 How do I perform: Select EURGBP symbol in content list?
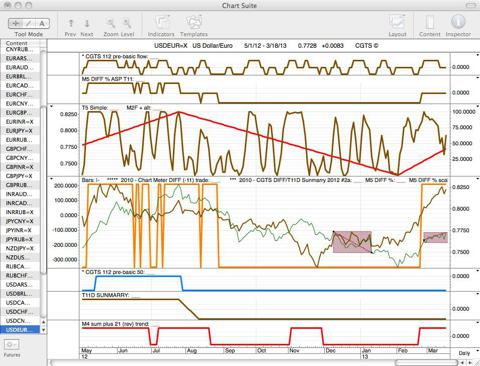(x=20, y=113)
